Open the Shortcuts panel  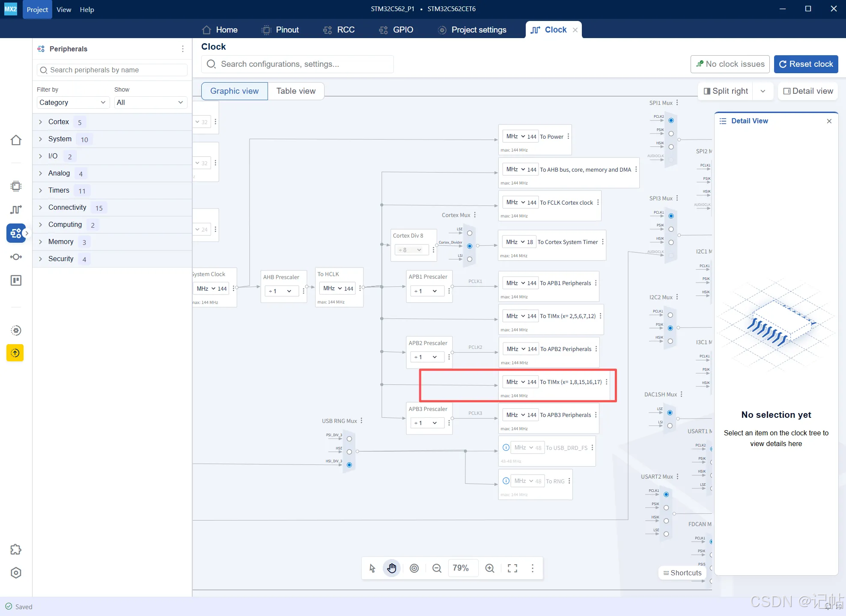pos(682,573)
